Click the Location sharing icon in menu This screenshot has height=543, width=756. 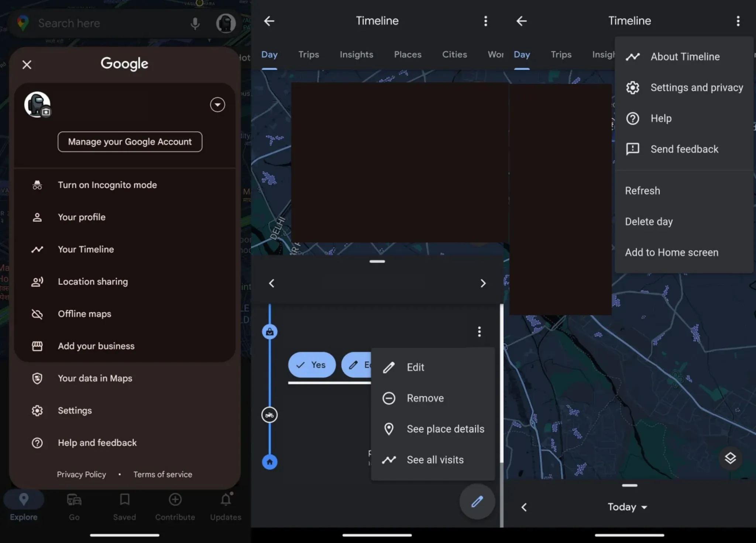(x=38, y=281)
